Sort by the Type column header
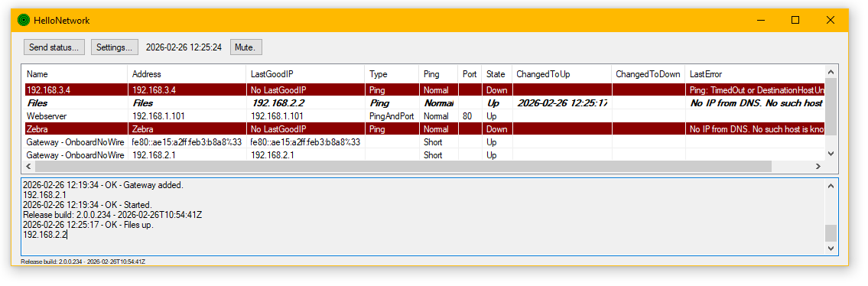The width and height of the screenshot is (868, 286). (392, 74)
